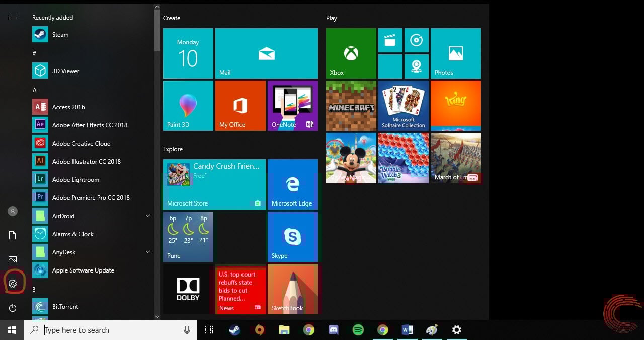Click the app list scrollbar up arrow

click(x=157, y=8)
